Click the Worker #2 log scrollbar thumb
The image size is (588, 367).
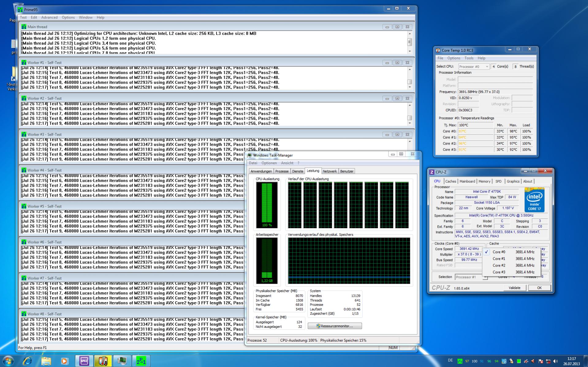pos(410,118)
